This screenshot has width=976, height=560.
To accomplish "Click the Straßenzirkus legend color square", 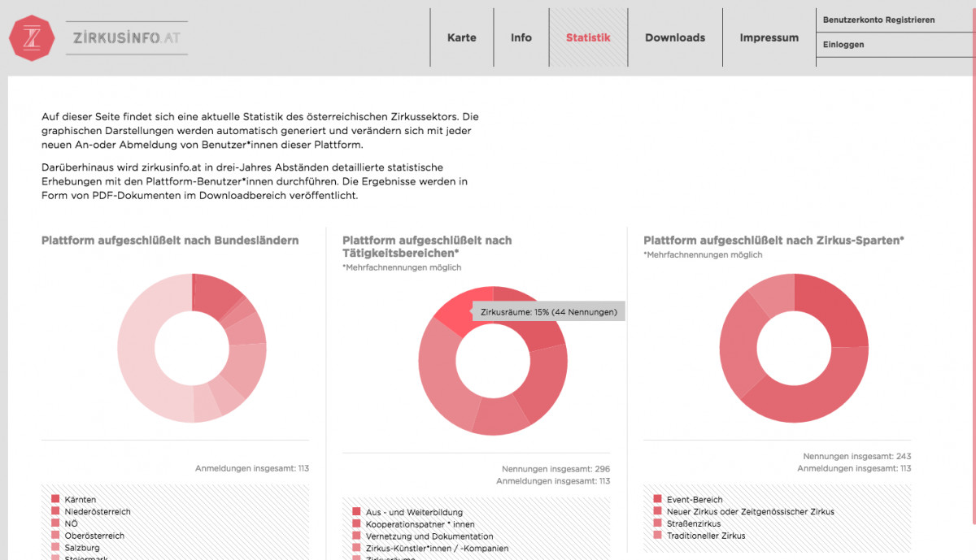I will click(x=657, y=523).
